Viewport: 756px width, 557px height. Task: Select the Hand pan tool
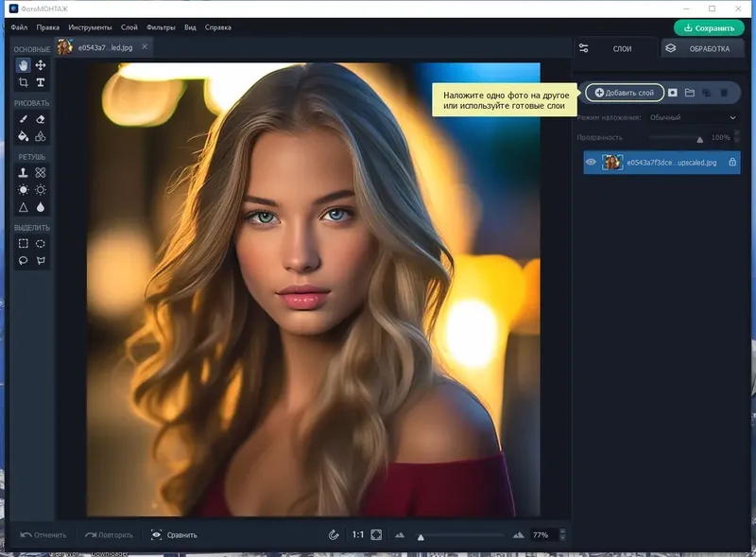click(x=24, y=65)
